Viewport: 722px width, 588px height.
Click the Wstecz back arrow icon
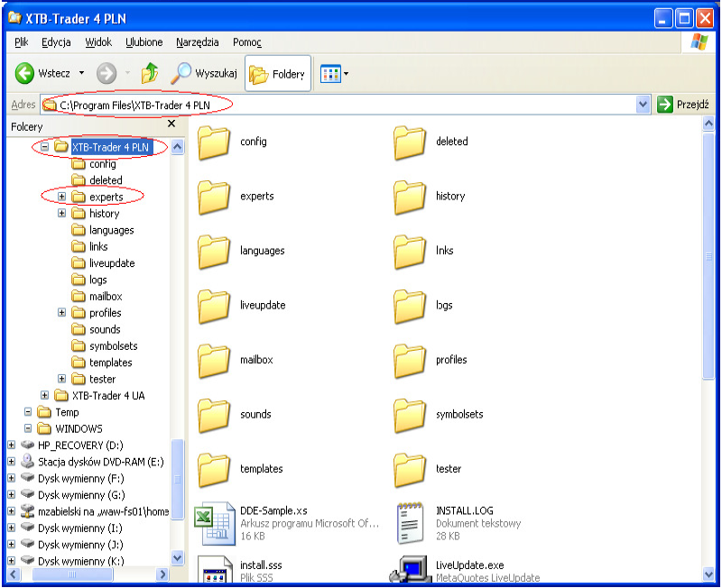(24, 74)
